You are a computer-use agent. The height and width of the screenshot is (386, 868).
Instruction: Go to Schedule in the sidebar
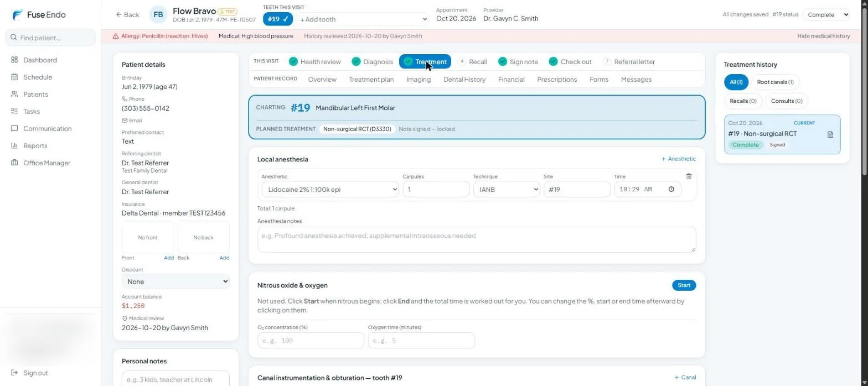click(38, 77)
